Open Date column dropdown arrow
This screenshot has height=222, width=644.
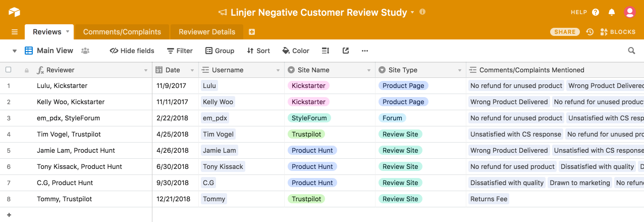(x=192, y=70)
